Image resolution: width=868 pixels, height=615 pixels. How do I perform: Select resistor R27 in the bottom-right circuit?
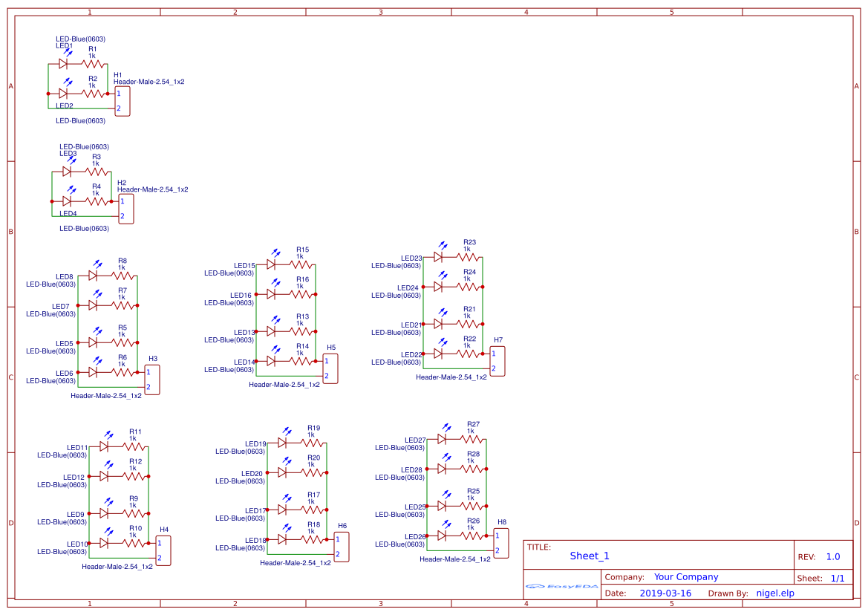pyautogui.click(x=471, y=438)
